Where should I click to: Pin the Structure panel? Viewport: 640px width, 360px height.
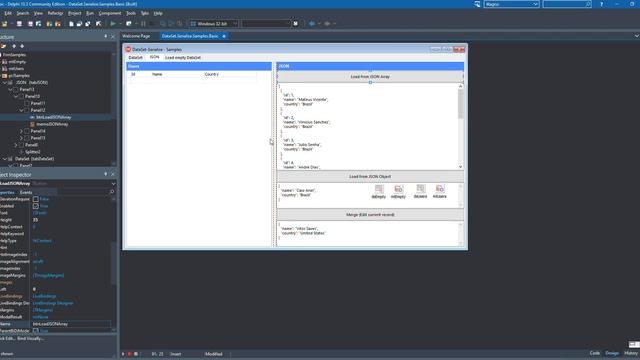(105, 36)
